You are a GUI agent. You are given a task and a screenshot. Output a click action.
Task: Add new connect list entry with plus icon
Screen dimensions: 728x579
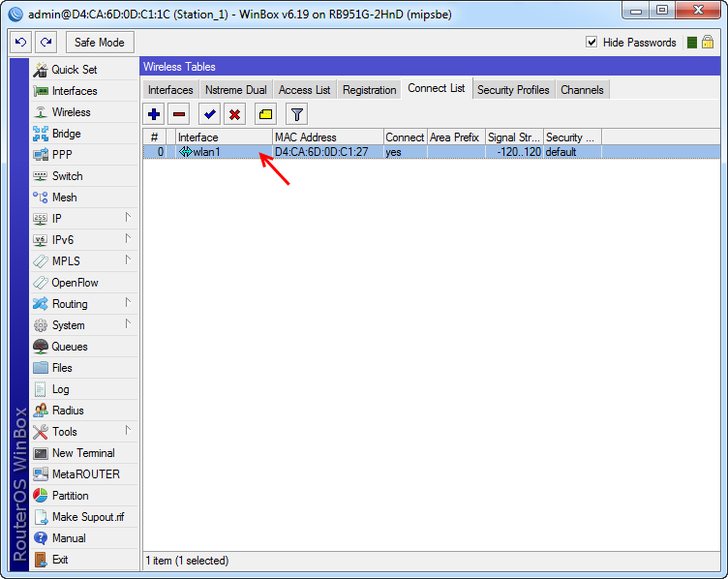pos(154,114)
